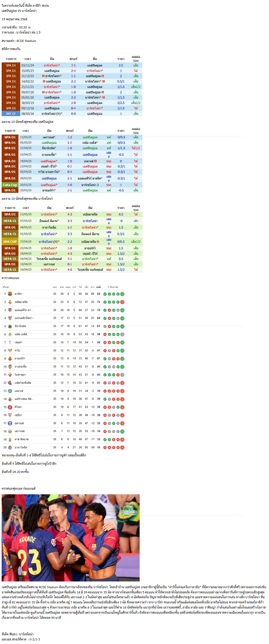Click the เซบีย่า crest at rank 16
269x644 pixels.
point(10,415)
